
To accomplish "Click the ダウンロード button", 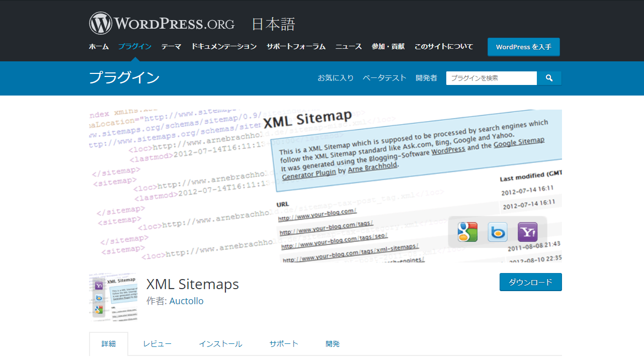I will pyautogui.click(x=531, y=282).
